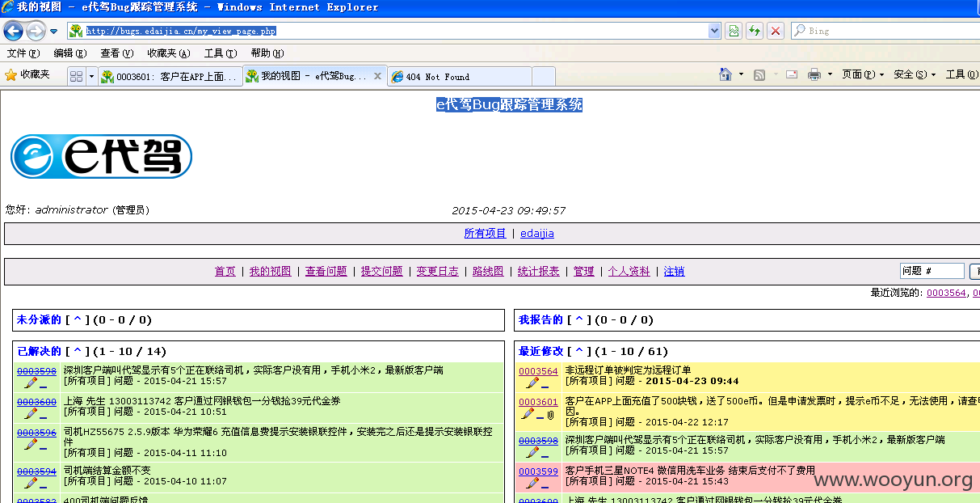Edit issue 0003599 using its pencil icon
This screenshot has width=980, height=503.
click(x=532, y=483)
